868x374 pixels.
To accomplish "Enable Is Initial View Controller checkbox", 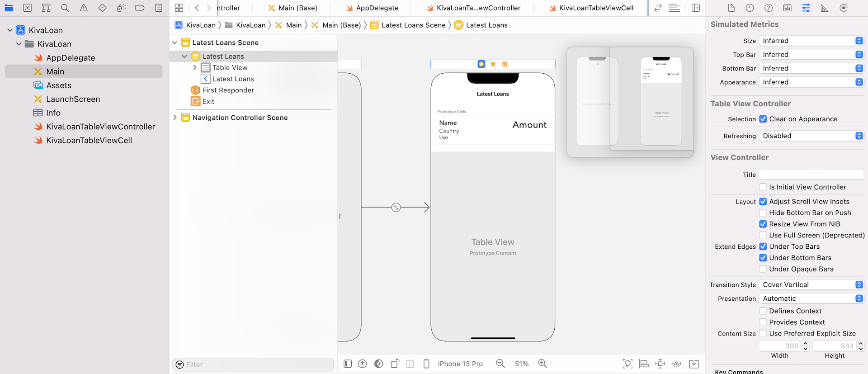I will pos(763,187).
